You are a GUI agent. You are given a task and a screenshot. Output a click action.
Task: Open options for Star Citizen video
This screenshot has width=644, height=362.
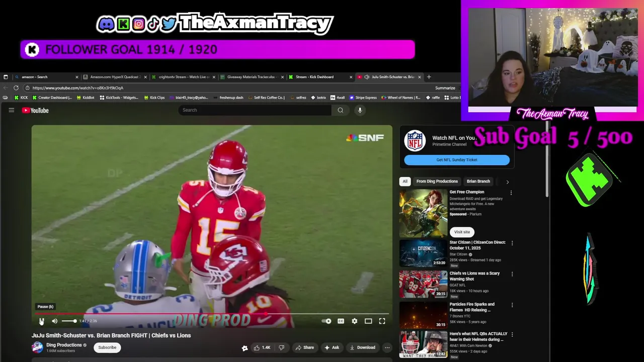(x=512, y=243)
